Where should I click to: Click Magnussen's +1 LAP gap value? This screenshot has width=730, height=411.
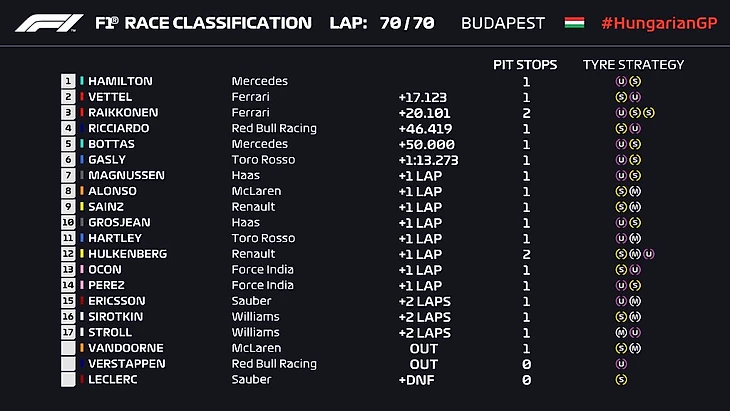pyautogui.click(x=419, y=176)
